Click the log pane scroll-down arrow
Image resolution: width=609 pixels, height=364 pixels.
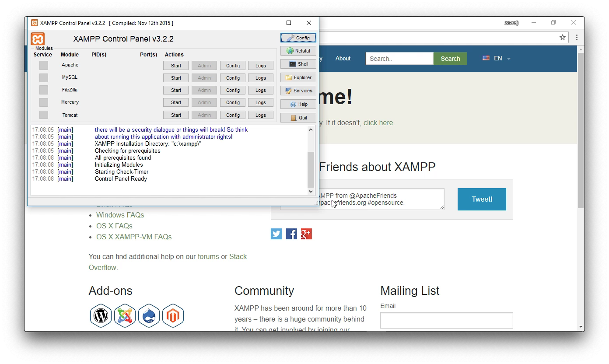point(311,191)
